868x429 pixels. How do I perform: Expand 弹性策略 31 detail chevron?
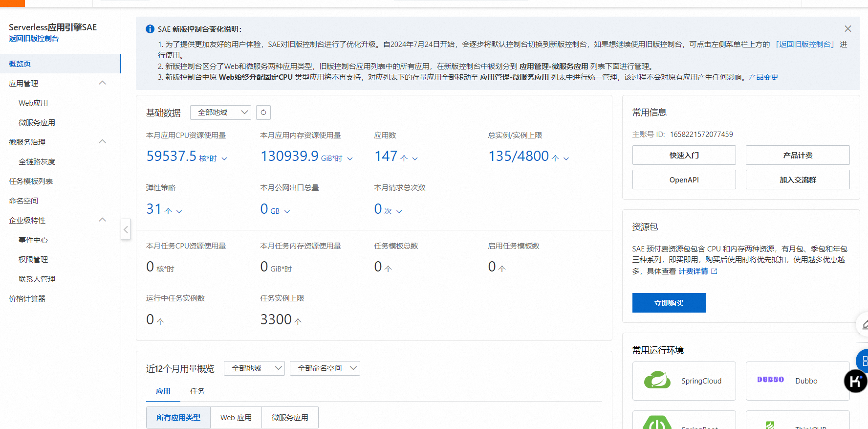pyautogui.click(x=179, y=211)
